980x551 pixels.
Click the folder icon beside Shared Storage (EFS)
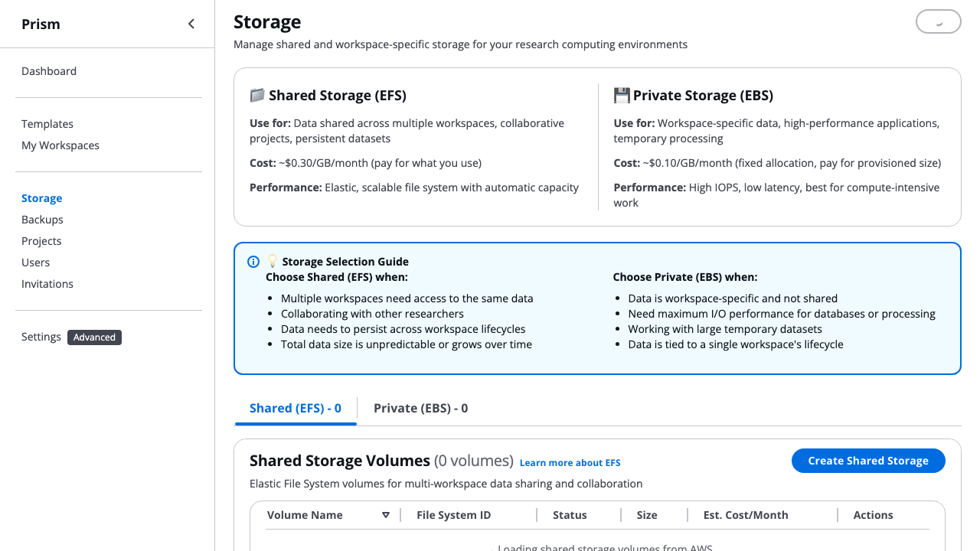click(257, 96)
